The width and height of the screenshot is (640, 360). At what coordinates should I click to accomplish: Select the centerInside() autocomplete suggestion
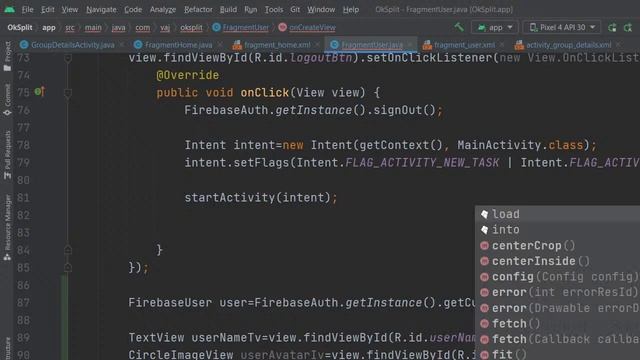click(x=558, y=261)
